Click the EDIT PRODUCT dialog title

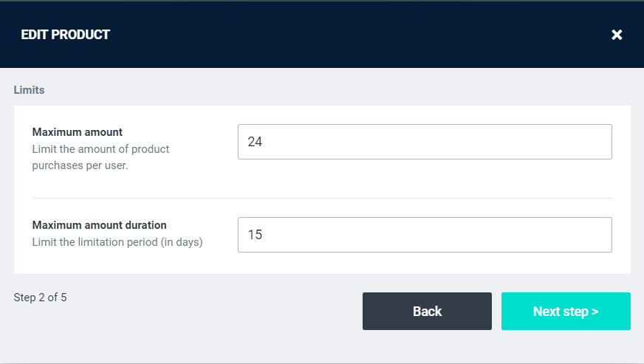point(66,35)
